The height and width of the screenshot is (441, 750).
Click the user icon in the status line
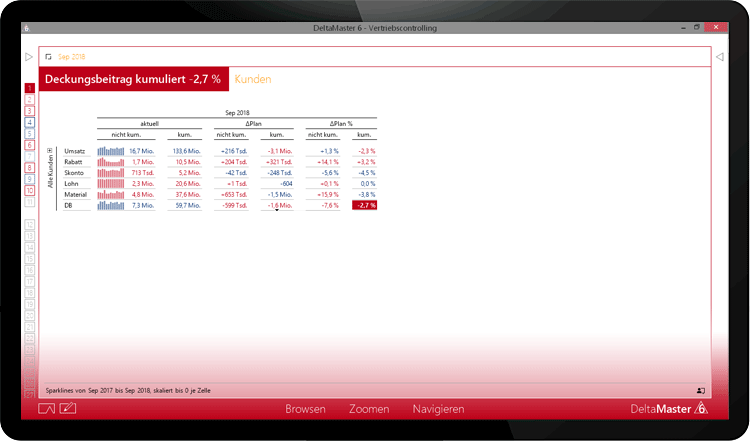[701, 391]
